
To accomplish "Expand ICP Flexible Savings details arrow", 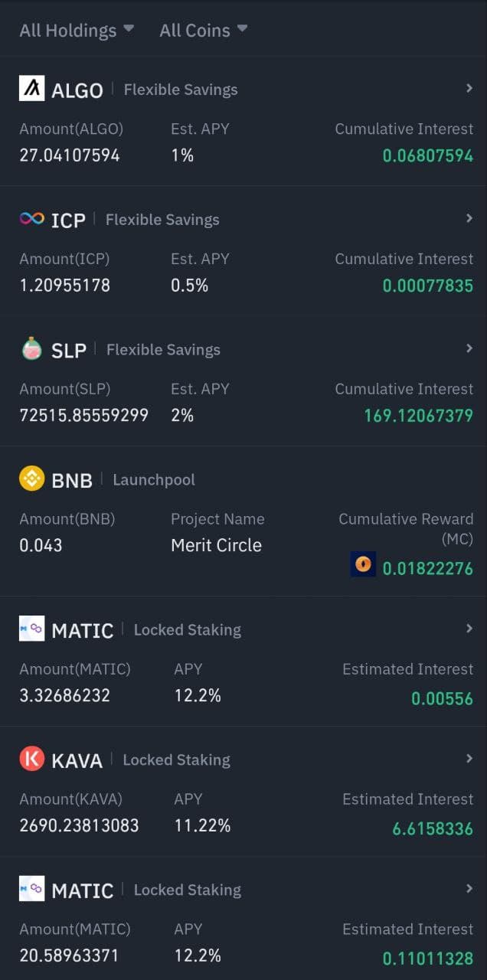I will point(469,219).
